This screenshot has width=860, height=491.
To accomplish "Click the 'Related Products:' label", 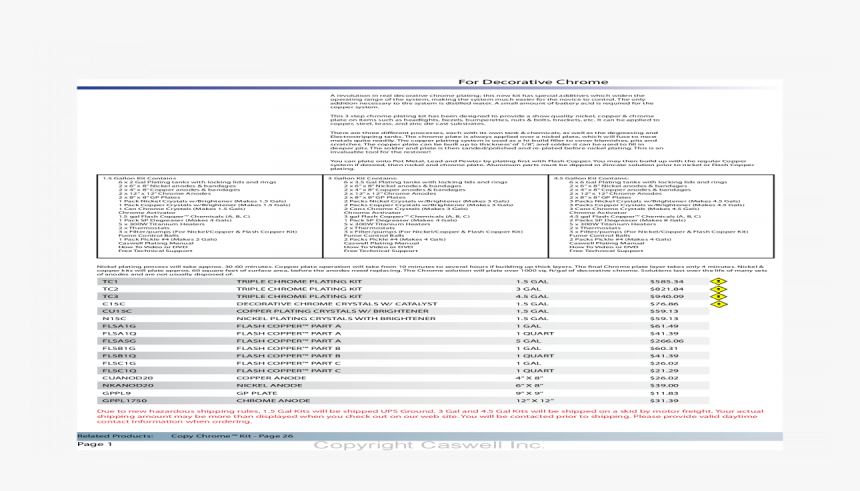I will 115,436.
